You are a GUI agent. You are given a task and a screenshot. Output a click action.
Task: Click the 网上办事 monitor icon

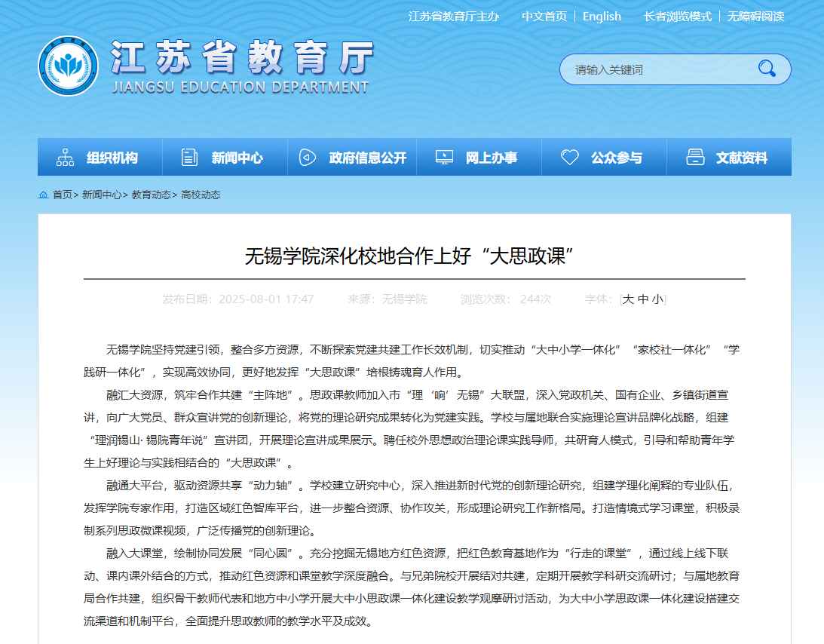click(x=444, y=158)
